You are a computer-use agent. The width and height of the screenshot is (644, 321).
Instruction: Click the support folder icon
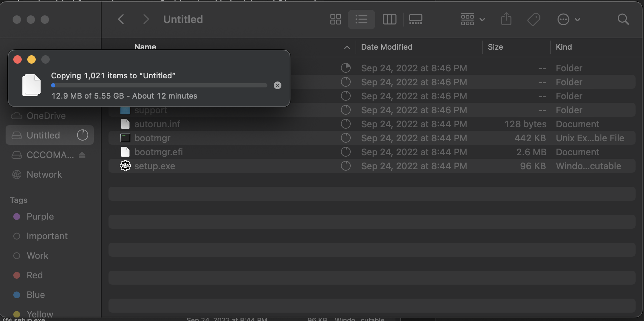[x=125, y=110]
